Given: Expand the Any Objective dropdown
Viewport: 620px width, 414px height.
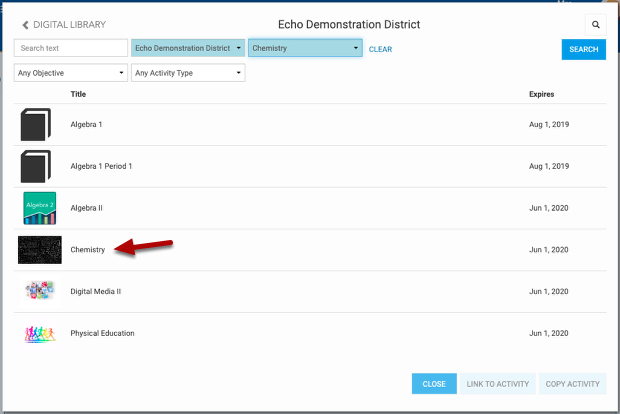Looking at the screenshot, I should point(71,73).
